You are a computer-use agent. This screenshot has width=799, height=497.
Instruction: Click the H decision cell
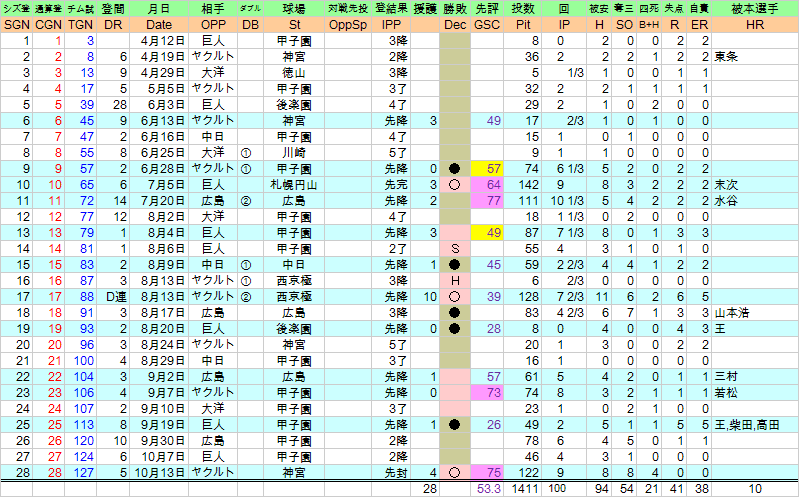pos(455,281)
